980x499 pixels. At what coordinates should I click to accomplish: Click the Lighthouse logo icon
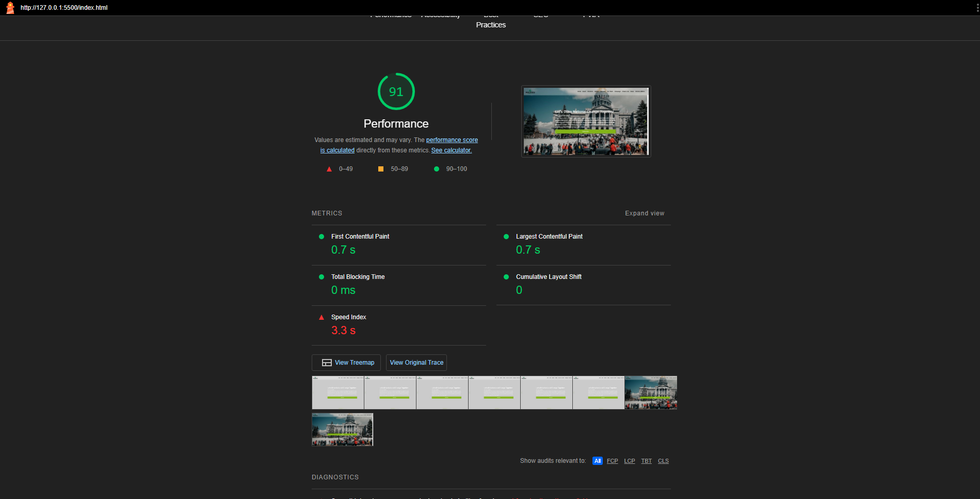click(10, 8)
